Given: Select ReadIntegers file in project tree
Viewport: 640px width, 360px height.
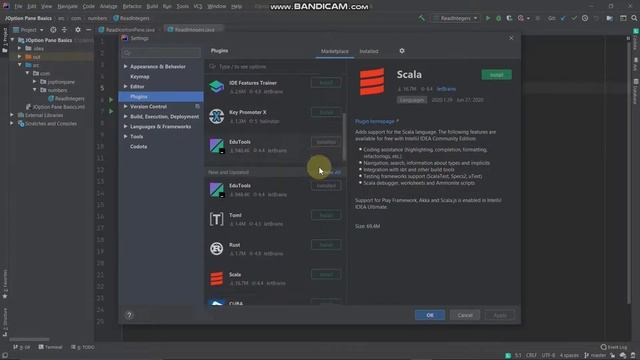Looking at the screenshot, I should pyautogui.click(x=66, y=98).
